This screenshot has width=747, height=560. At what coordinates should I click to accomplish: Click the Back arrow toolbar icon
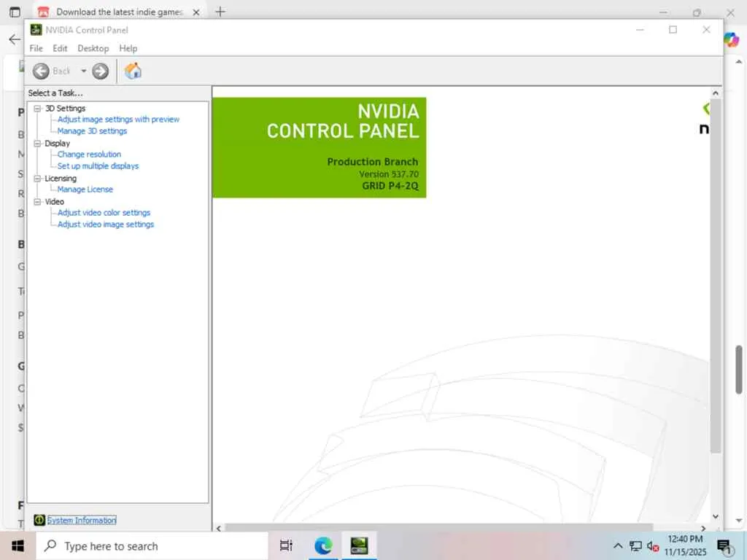pos(41,71)
